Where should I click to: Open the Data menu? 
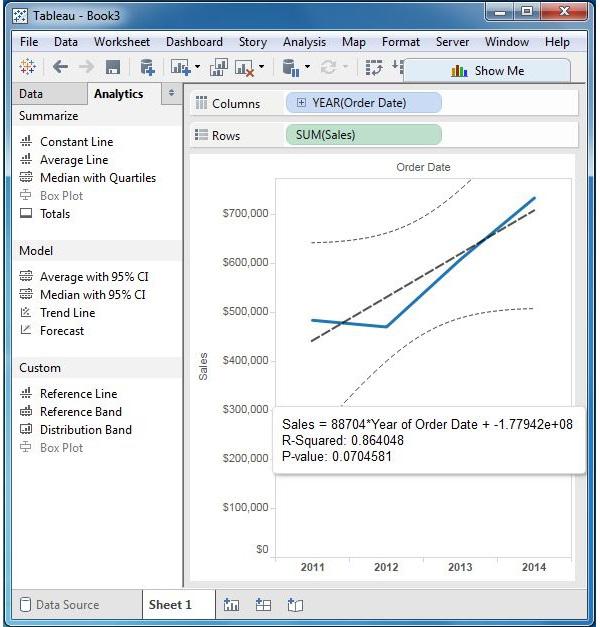point(66,42)
